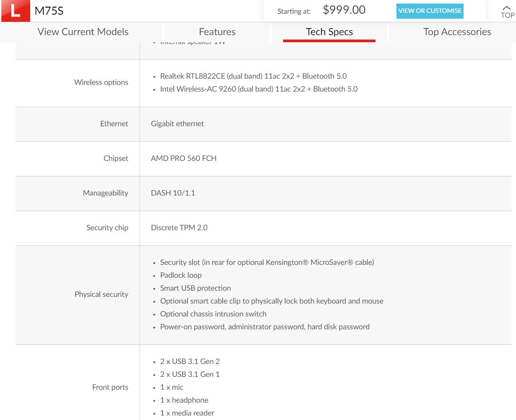This screenshot has height=420, width=516.
Task: Click the M75S product title
Action: (49, 11)
